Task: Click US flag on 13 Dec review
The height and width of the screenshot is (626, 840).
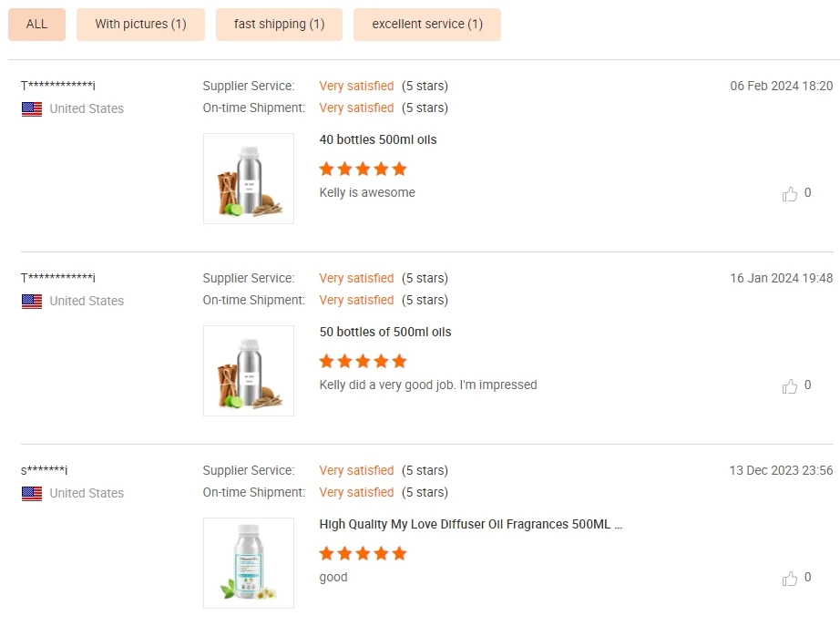Action: pos(32,493)
